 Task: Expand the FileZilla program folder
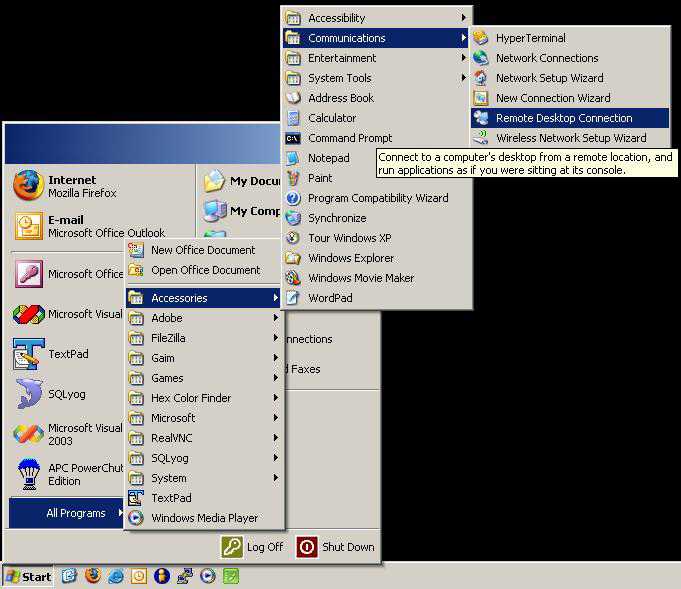[x=203, y=338]
